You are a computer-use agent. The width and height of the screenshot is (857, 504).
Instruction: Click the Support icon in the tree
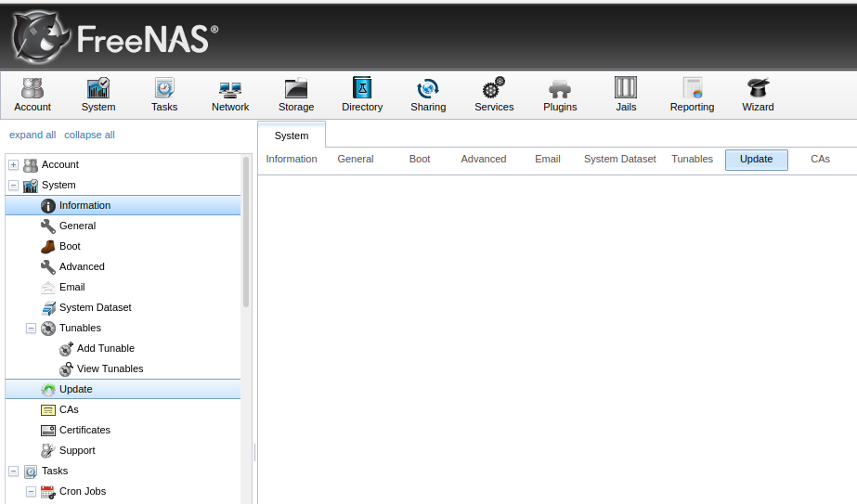coord(48,450)
